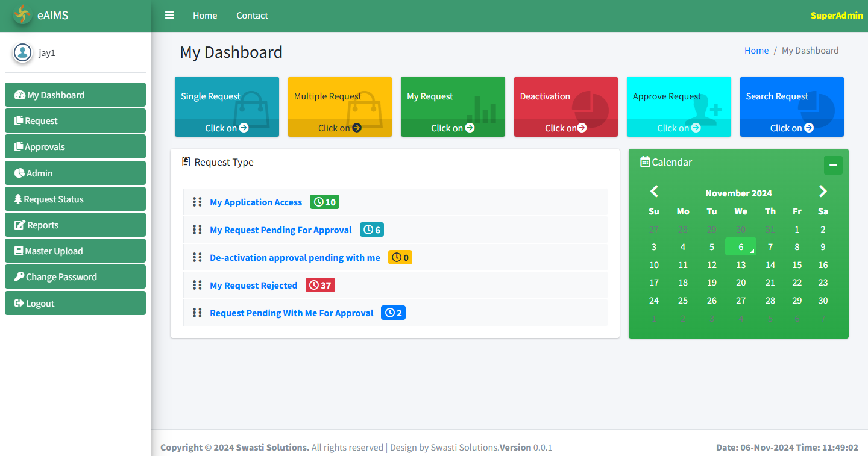Click the arrow icon on Multiple Request card
Viewport: 868px width, 456px height.
point(357,128)
